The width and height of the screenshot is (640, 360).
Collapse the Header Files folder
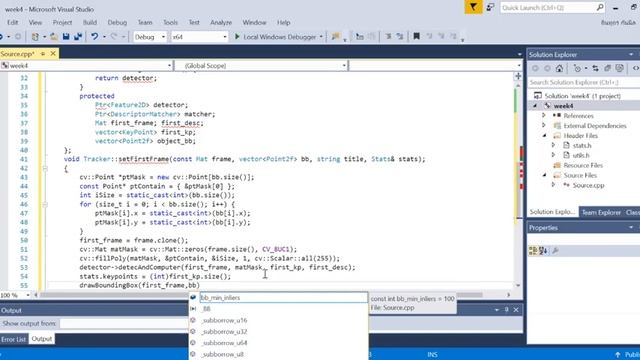(x=544, y=135)
